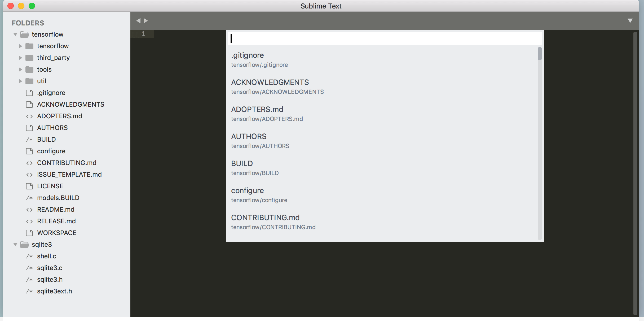Click the .gitignore file icon in sidebar
The height and width of the screenshot is (321, 644).
29,93
